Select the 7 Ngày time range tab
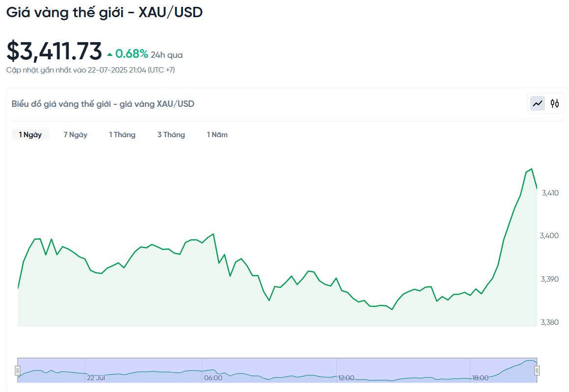This screenshot has width=569, height=392. (76, 135)
